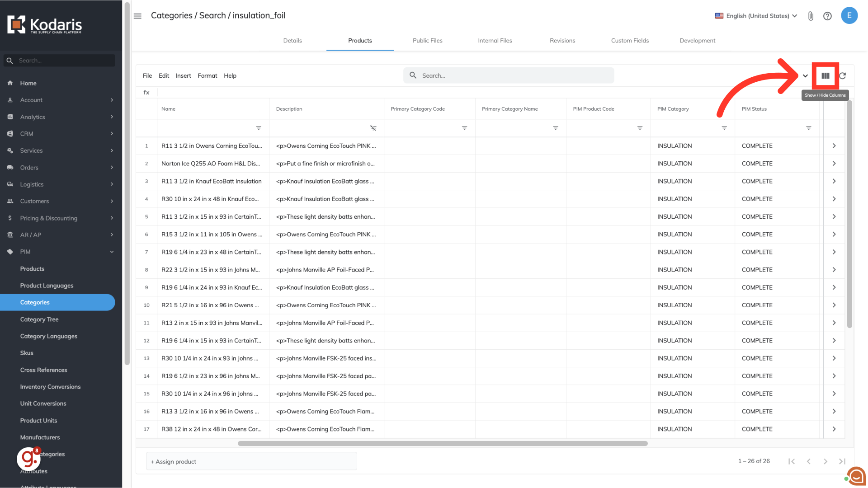Viewport: 868px width, 488px height.
Task: Toggle the hamburger menu icon
Action: (138, 16)
